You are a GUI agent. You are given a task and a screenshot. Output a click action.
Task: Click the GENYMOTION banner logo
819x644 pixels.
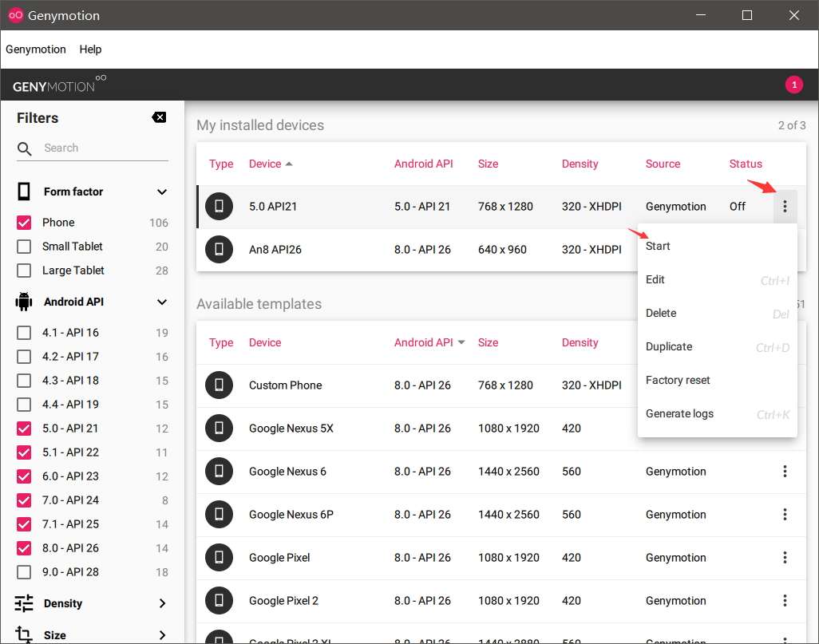click(59, 85)
